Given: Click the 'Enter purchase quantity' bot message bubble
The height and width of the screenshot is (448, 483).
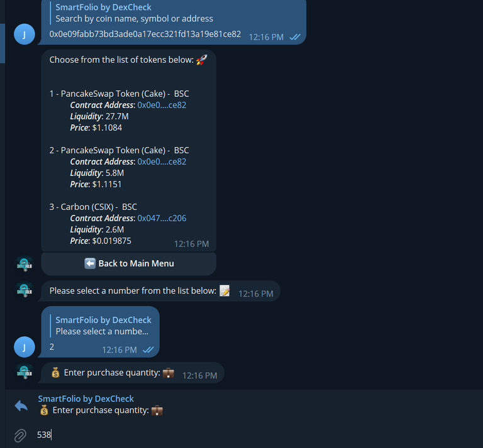Looking at the screenshot, I should tap(133, 373).
